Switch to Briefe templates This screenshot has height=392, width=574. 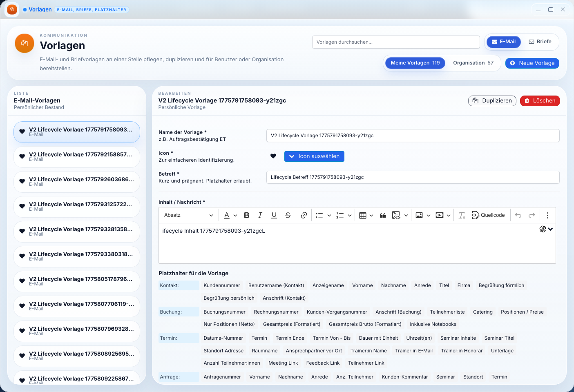[x=540, y=42]
